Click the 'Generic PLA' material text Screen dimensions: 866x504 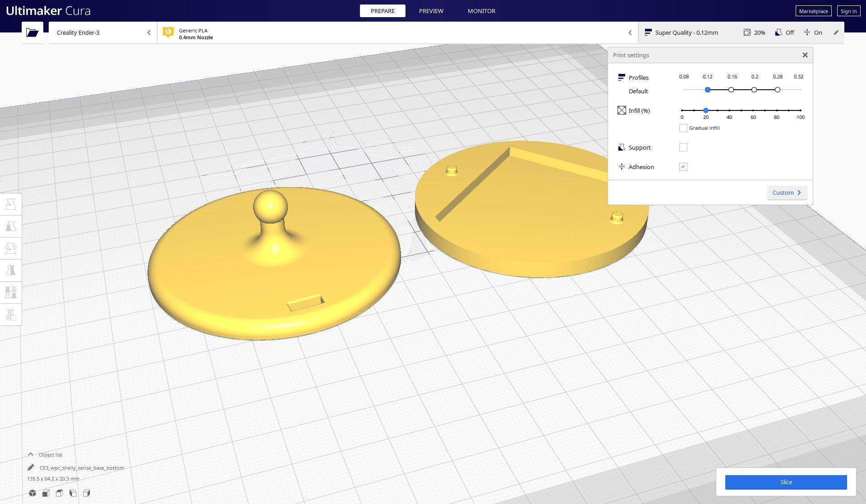[x=193, y=31]
